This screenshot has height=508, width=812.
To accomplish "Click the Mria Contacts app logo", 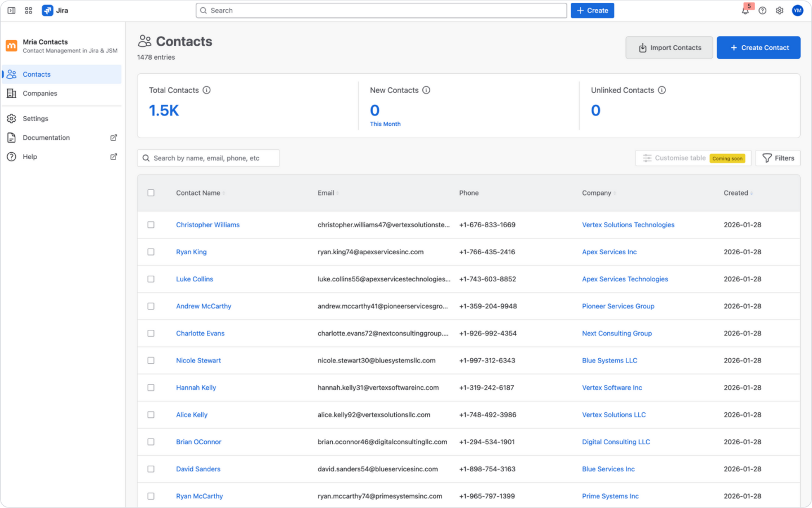I will click(x=11, y=46).
